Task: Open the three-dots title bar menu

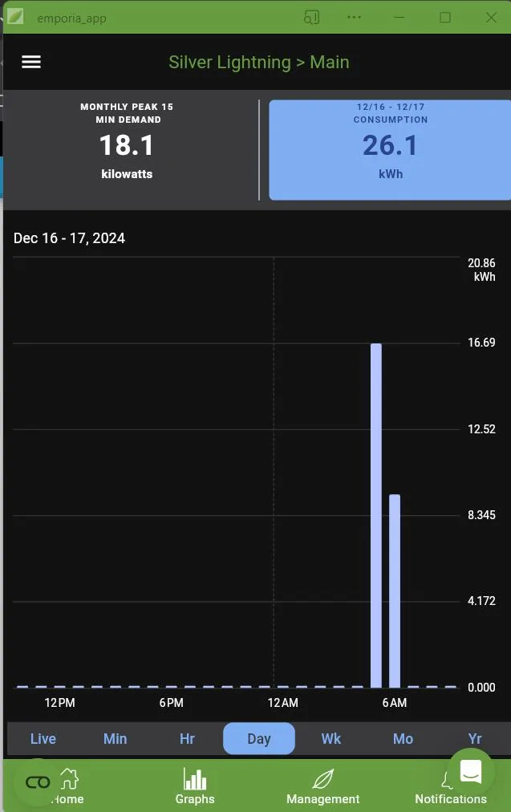Action: tap(355, 18)
